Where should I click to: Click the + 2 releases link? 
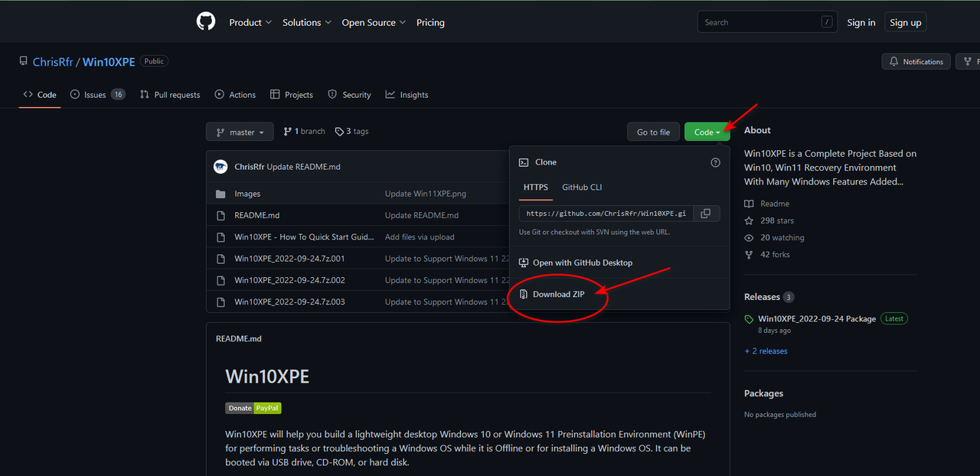pyautogui.click(x=766, y=350)
